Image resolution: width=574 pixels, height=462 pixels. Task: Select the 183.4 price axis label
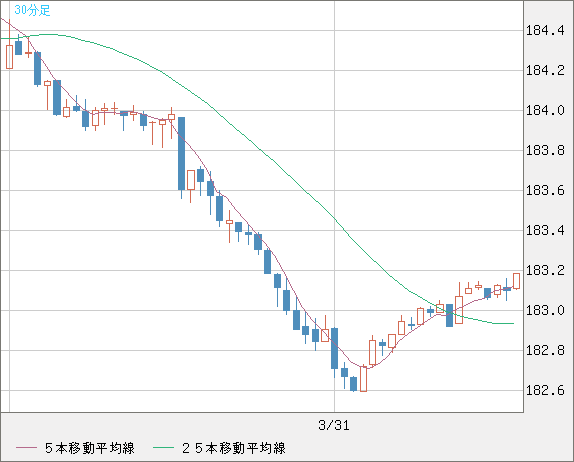(545, 230)
